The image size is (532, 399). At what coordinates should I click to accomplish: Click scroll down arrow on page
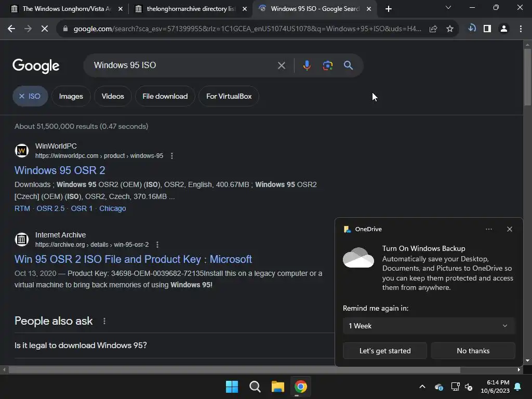click(527, 361)
